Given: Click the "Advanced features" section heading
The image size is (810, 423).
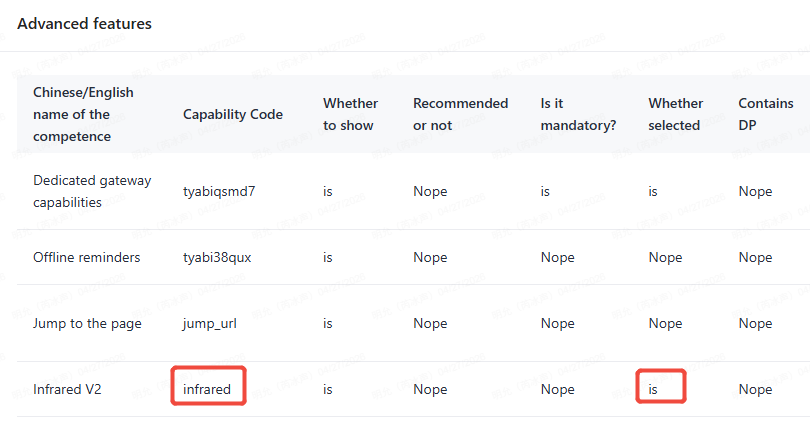Looking at the screenshot, I should pos(84,23).
